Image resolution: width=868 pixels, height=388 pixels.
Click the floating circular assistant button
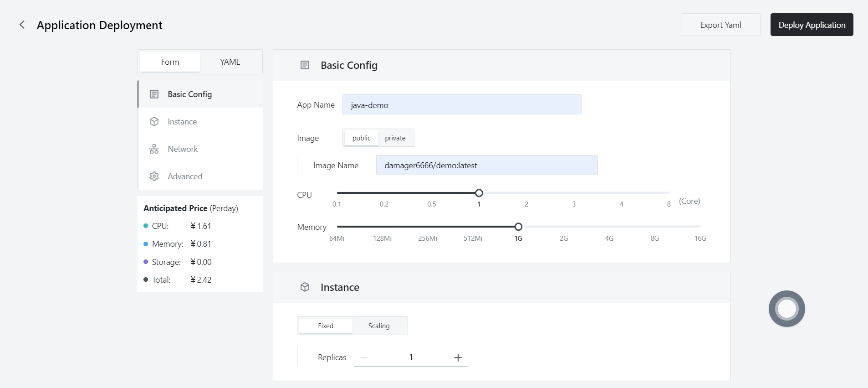(787, 309)
